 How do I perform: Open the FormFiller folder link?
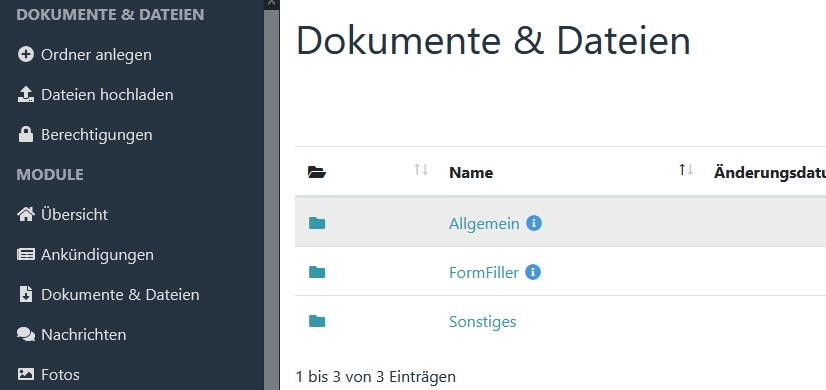click(x=484, y=272)
